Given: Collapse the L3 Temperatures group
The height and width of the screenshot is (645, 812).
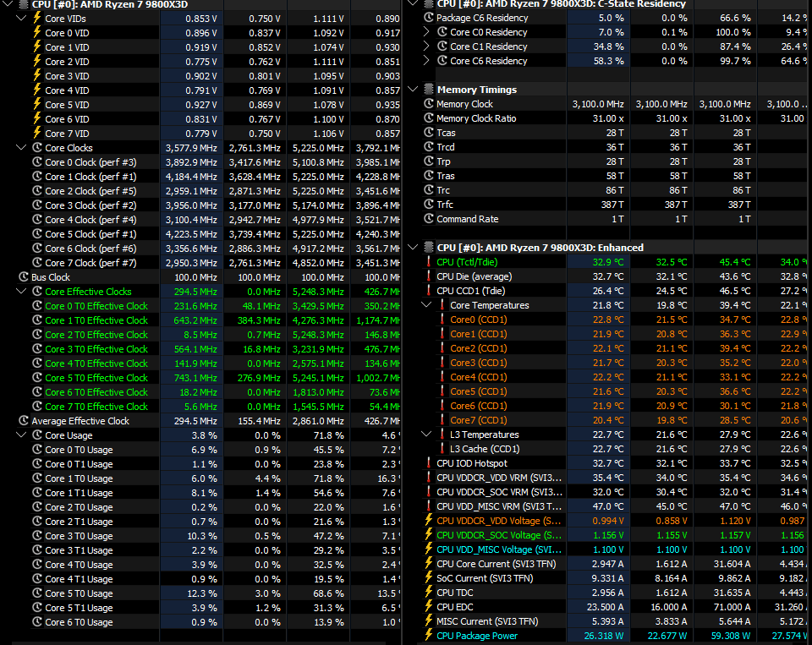Looking at the screenshot, I should [426, 435].
